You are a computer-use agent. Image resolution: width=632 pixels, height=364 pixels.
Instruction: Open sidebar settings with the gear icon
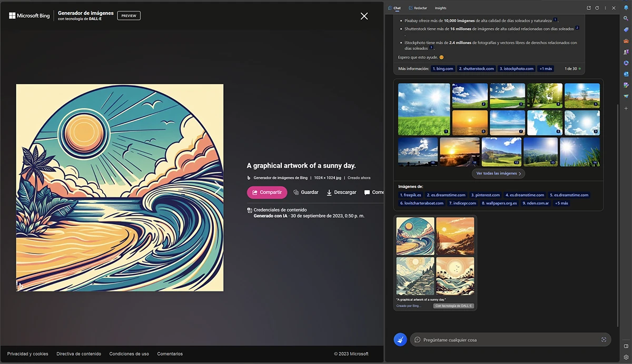pos(627,357)
